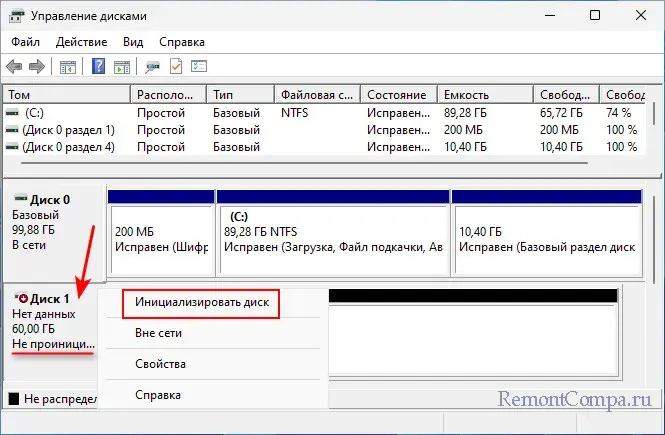The image size is (665, 435).
Task: Click the black unallocated legend swatch
Action: [x=14, y=399]
